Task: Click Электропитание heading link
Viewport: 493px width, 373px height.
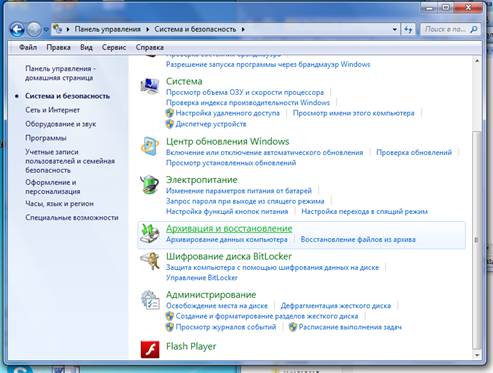Action: [202, 180]
